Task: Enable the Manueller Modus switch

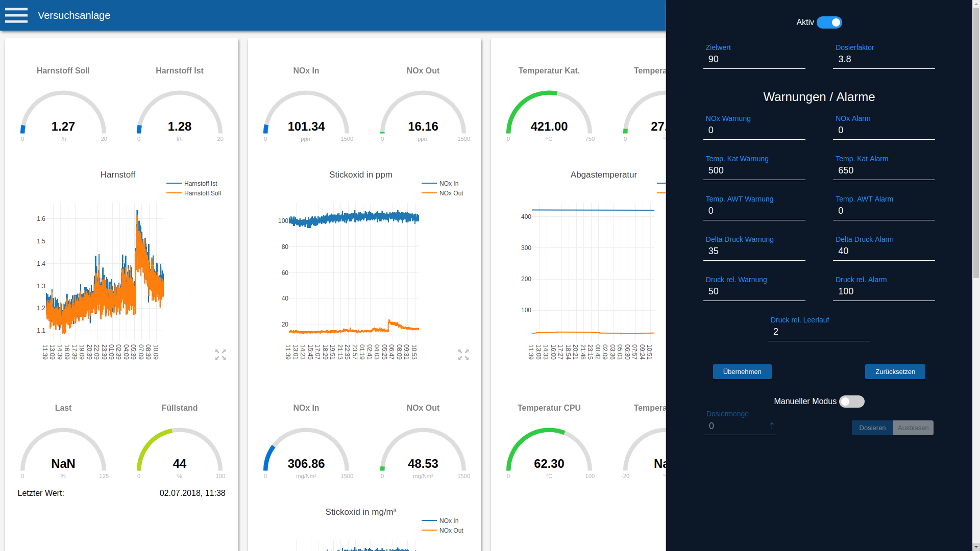Action: click(851, 402)
